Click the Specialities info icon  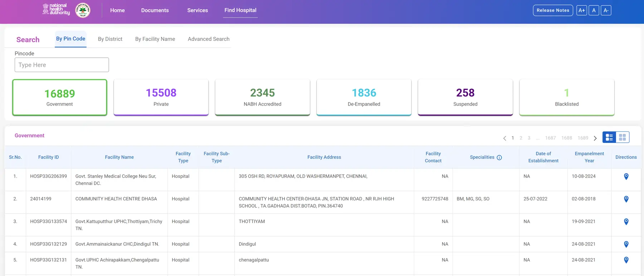pos(499,158)
